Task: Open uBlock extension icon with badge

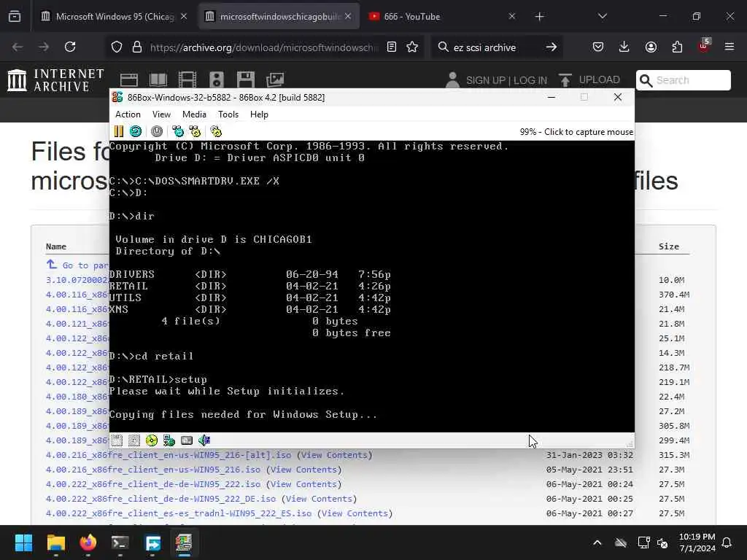Action: (x=704, y=46)
